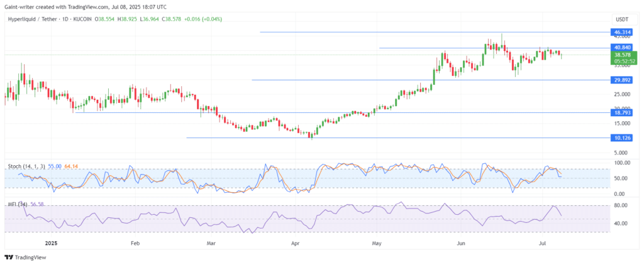Click the 80.00 MFI axis tick
This screenshot has width=644, height=265.
(x=622, y=205)
